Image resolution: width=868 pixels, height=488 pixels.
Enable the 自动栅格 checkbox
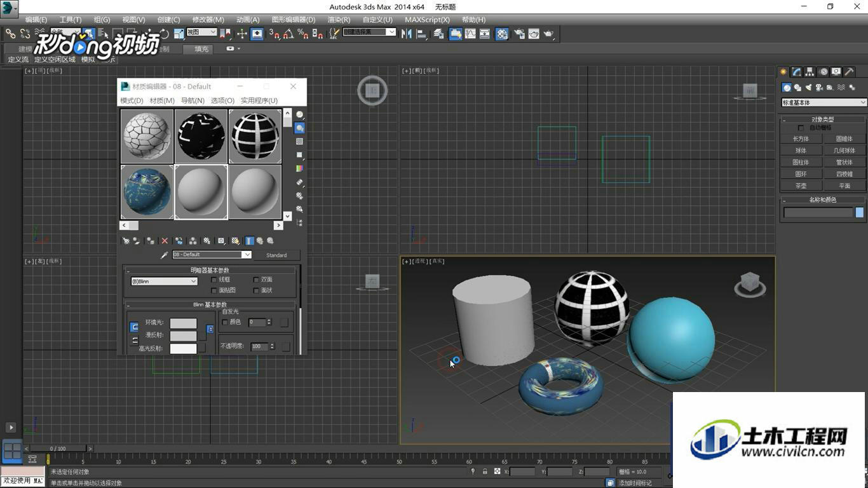(x=801, y=128)
